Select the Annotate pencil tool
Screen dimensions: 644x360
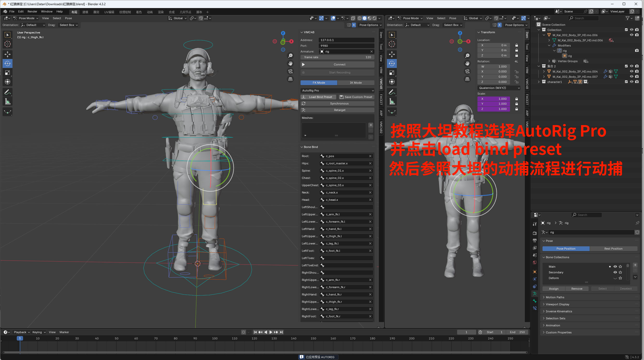coord(8,92)
